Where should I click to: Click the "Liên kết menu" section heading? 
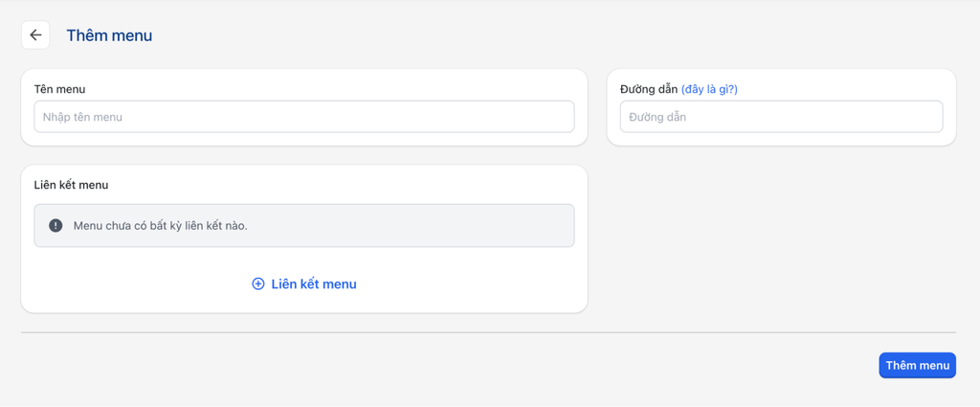pos(71,185)
